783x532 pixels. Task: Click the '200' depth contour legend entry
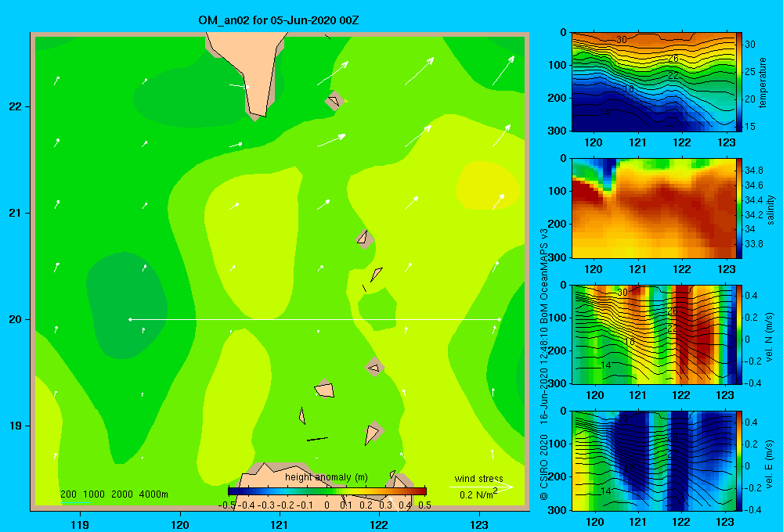68,494
